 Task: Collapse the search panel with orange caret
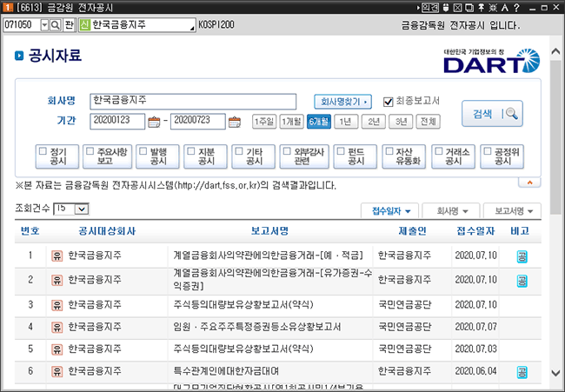click(x=529, y=183)
